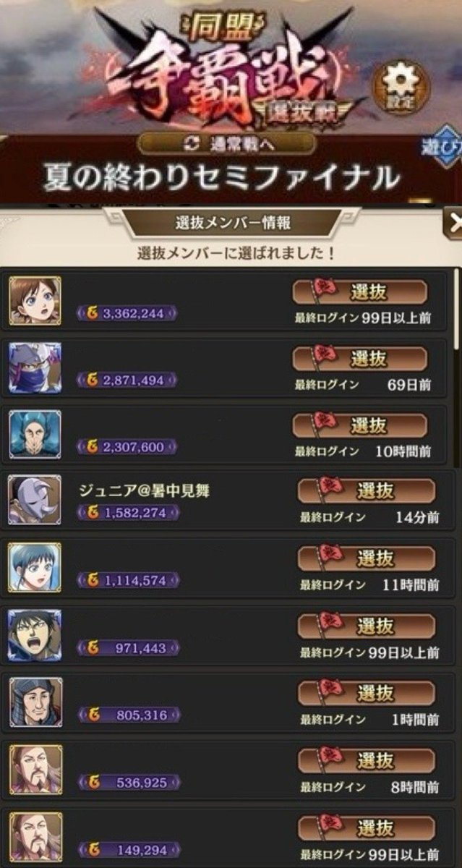
Task: Toggle 選抜 for the 99日以上前 top member
Action: coord(359,292)
